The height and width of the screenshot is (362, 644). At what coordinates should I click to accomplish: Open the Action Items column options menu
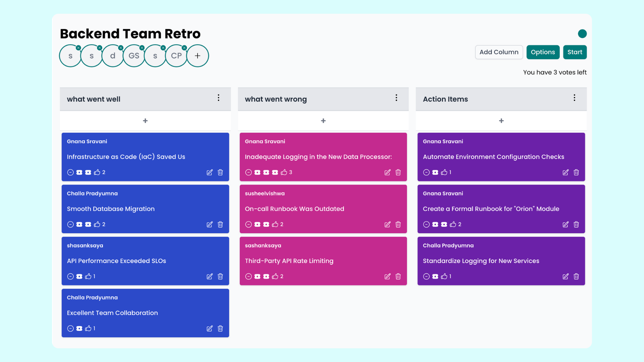574,98
